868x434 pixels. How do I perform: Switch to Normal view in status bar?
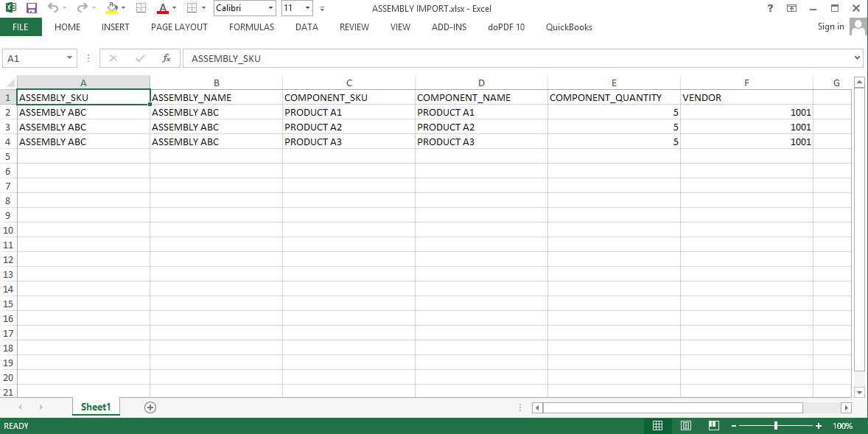[x=658, y=426]
